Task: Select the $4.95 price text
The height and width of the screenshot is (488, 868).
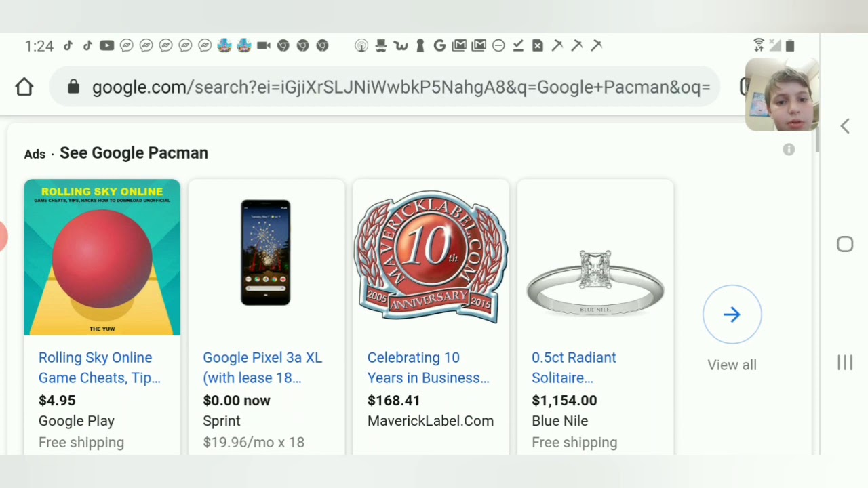Action: 57,401
